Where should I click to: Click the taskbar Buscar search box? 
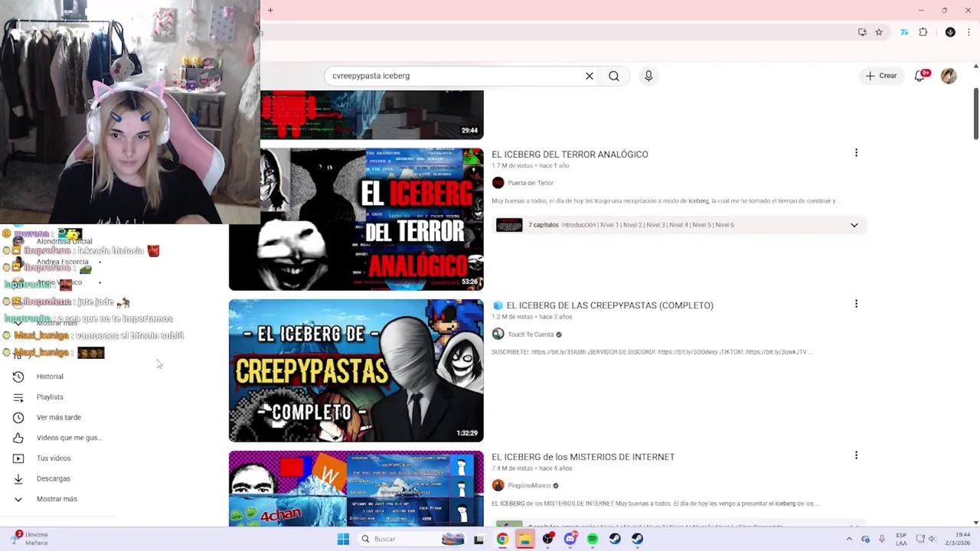[x=412, y=539]
